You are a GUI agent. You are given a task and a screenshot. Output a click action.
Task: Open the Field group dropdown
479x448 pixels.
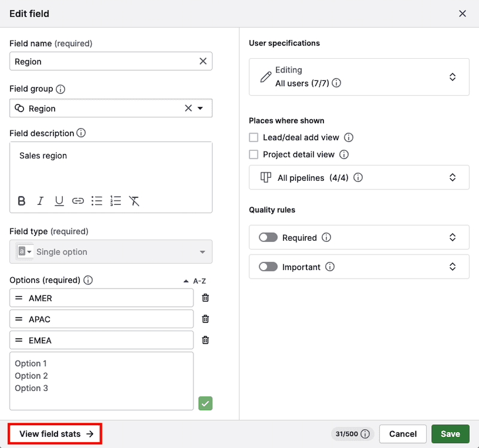(200, 108)
